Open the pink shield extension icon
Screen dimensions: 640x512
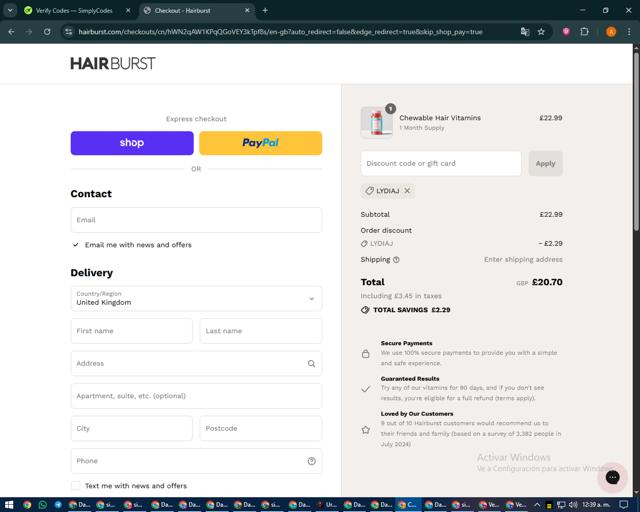(x=566, y=32)
